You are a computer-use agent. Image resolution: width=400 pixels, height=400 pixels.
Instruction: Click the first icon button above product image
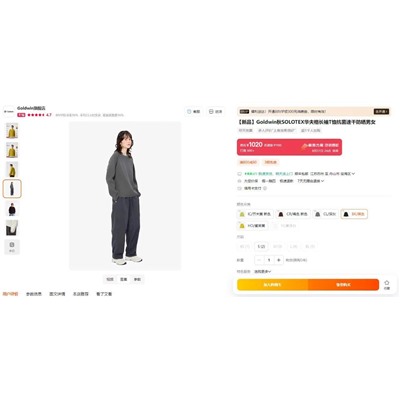(193, 111)
